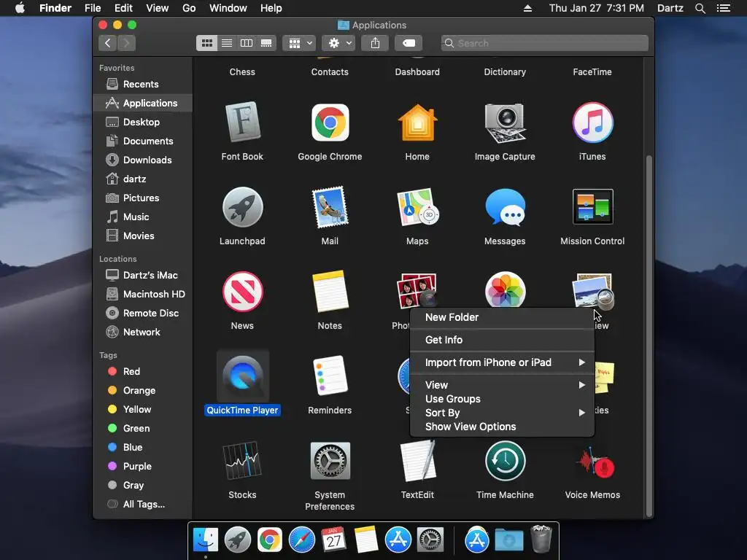Select the QuickTime Player icon
Viewport: 747px width, 560px height.
pyautogui.click(x=242, y=376)
